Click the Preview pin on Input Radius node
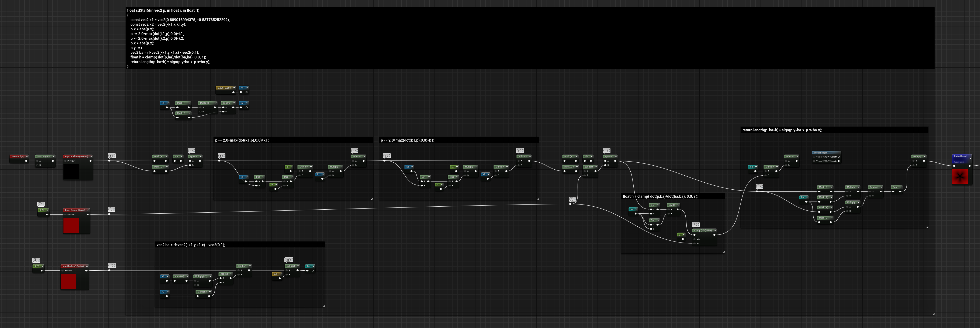 [x=65, y=214]
